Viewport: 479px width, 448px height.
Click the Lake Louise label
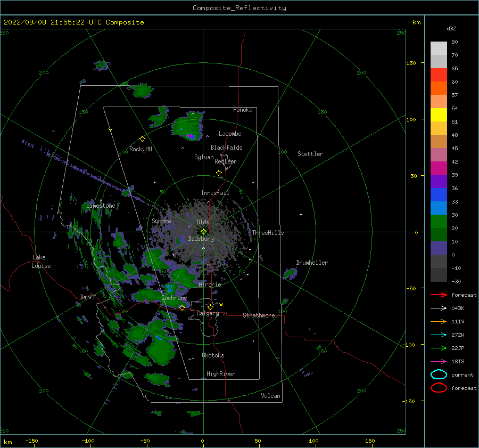pyautogui.click(x=41, y=262)
